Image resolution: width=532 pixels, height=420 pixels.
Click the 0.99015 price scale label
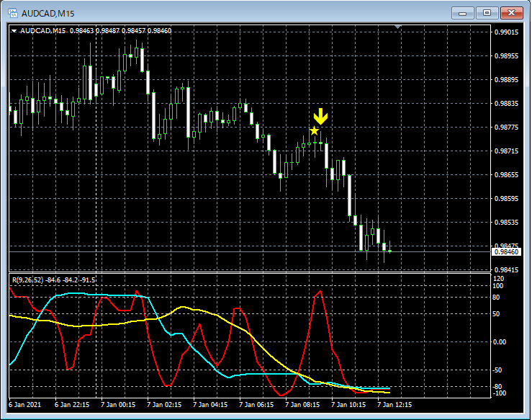point(507,32)
